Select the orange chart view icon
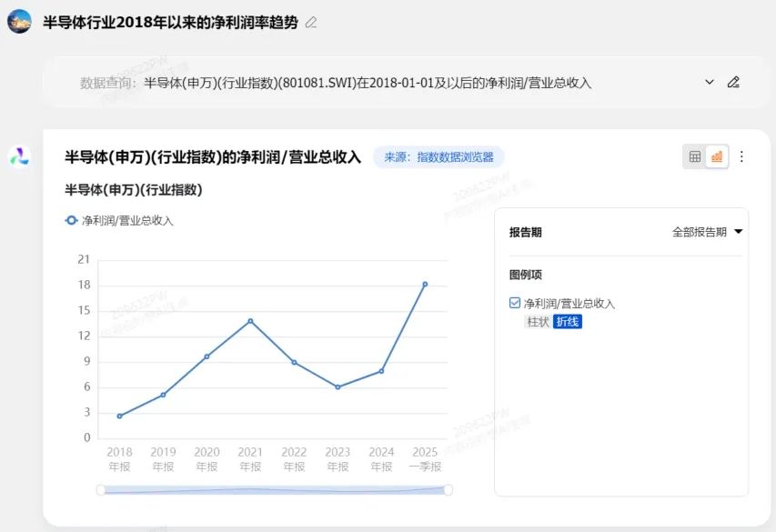The image size is (776, 532). click(716, 156)
